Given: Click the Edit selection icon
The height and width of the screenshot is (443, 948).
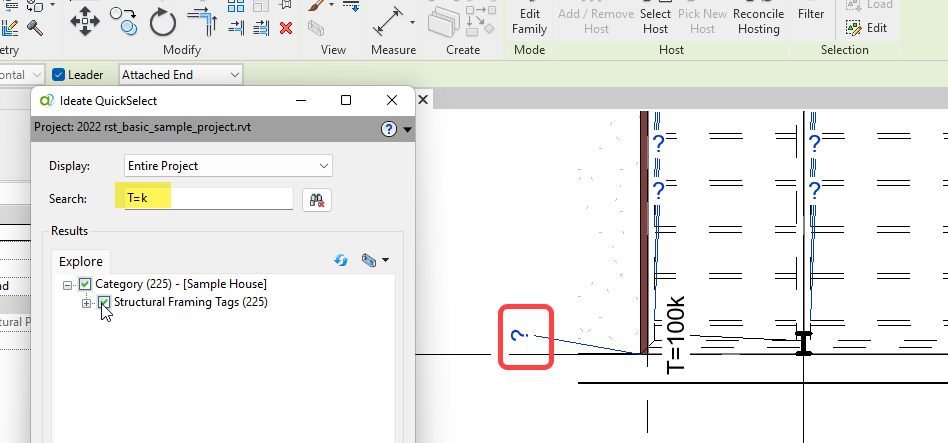Looking at the screenshot, I should (x=853, y=28).
